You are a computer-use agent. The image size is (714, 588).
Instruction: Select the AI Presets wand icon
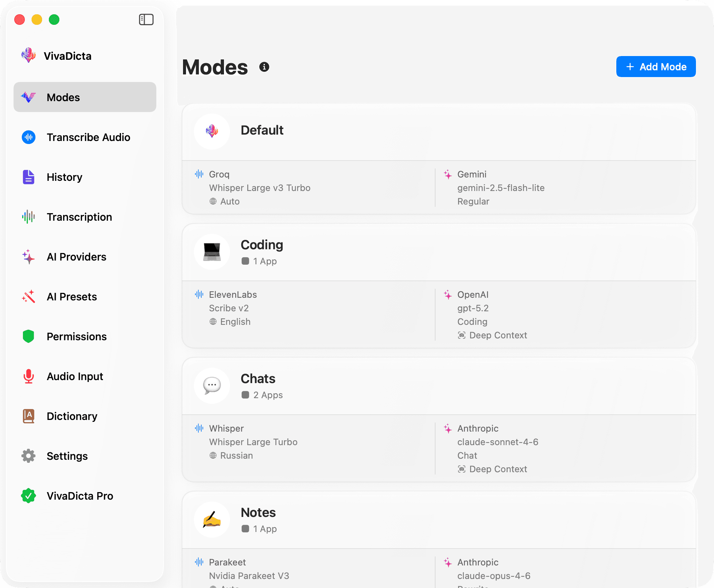[x=28, y=296]
